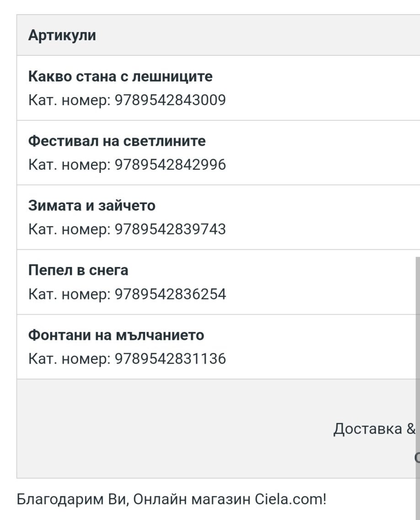Select the item title Какво стана с лешниците
The height and width of the screenshot is (520, 420).
point(120,76)
